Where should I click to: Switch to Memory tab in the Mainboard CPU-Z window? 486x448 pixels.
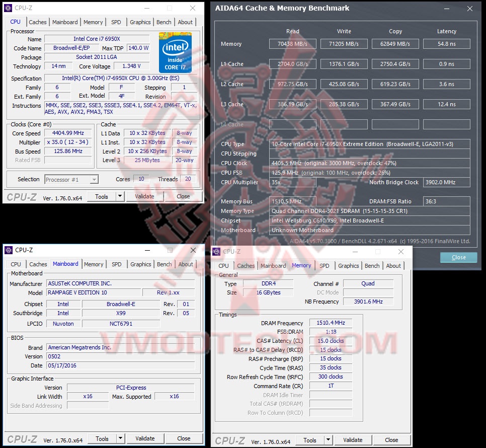tap(94, 264)
